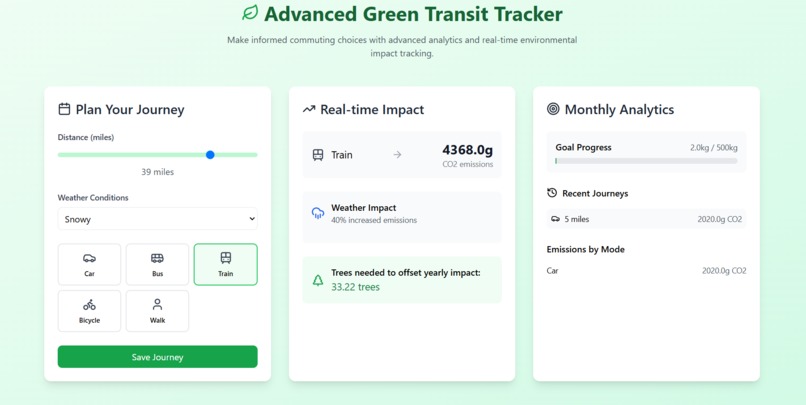Click the 2.0kg / 500kg goal text

[x=713, y=148]
